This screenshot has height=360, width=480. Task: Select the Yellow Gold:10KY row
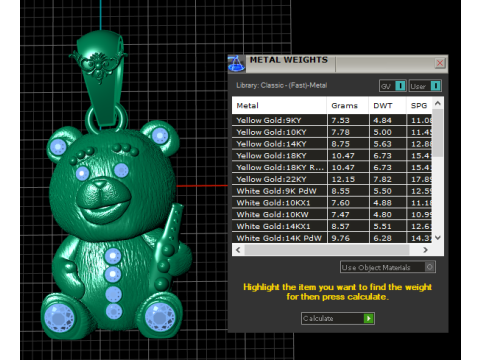332,132
